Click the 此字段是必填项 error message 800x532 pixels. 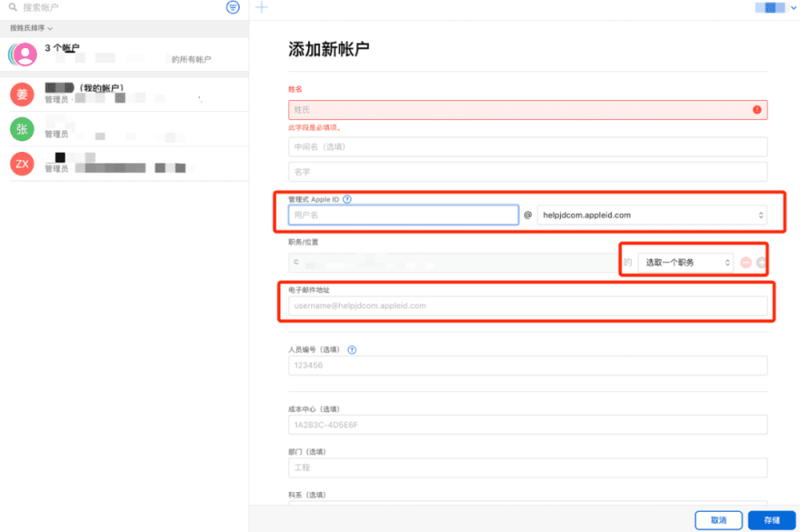point(314,128)
